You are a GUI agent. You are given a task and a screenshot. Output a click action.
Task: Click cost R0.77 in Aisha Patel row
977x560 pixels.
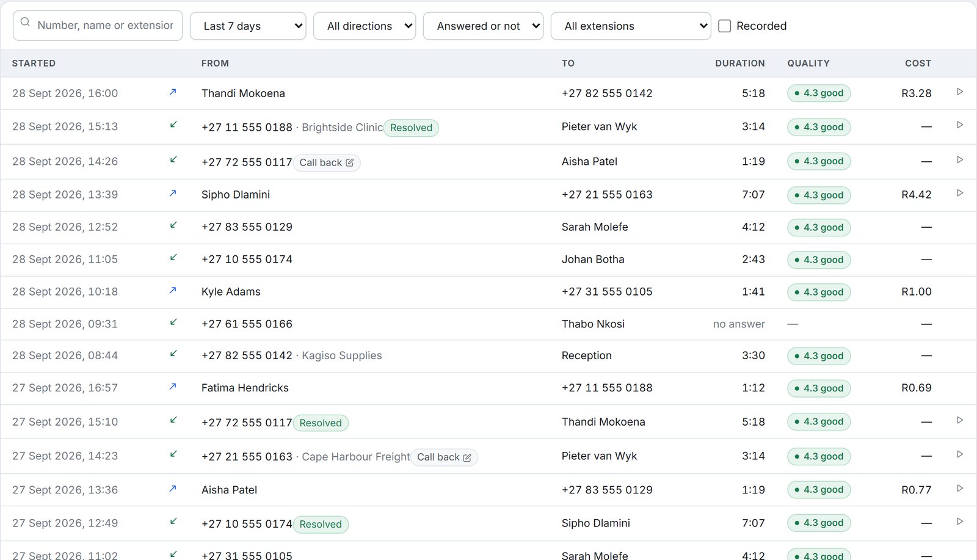[917, 490]
